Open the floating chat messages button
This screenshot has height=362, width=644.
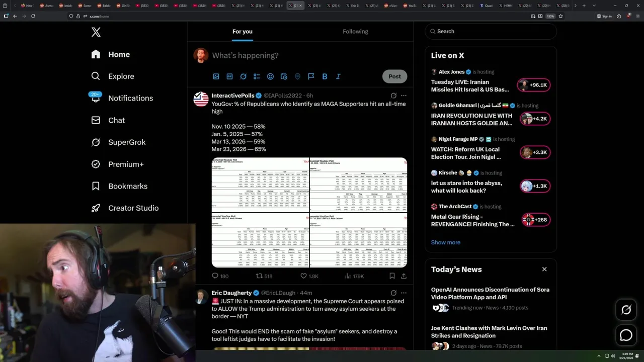click(626, 335)
